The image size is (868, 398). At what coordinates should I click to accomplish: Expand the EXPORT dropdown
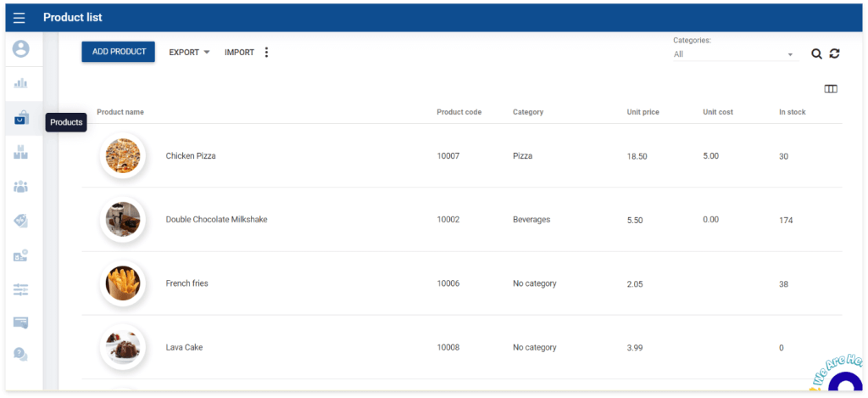pyautogui.click(x=189, y=52)
